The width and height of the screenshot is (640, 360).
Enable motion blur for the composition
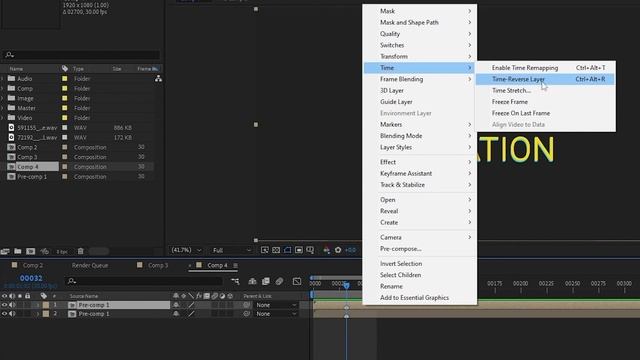click(279, 281)
